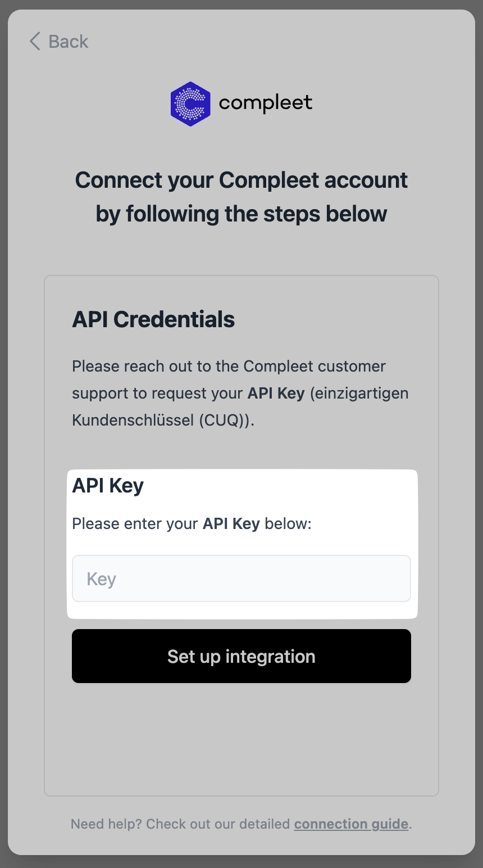Click the compleet wordmark text
483x868 pixels.
[265, 103]
